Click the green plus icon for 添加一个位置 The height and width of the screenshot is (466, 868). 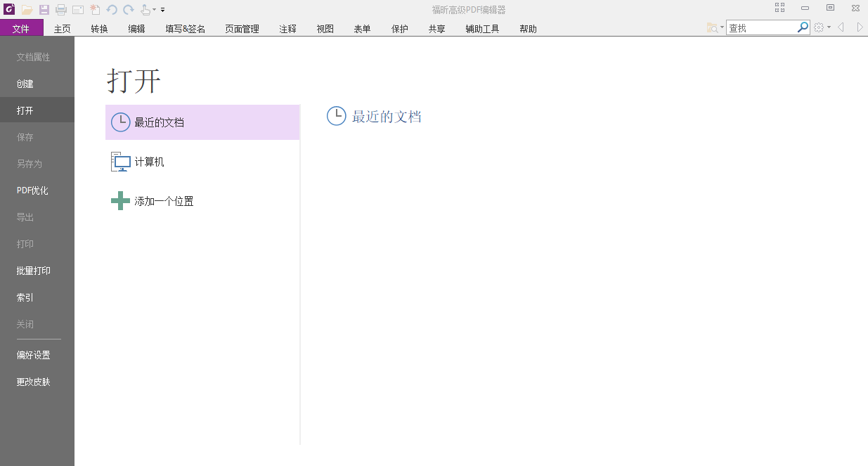pyautogui.click(x=119, y=200)
